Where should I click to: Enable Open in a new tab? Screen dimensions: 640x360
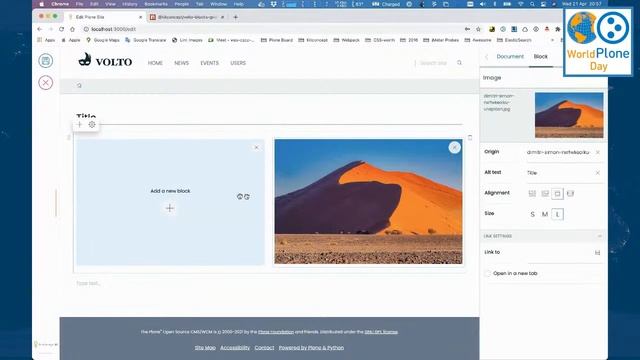tap(487, 273)
